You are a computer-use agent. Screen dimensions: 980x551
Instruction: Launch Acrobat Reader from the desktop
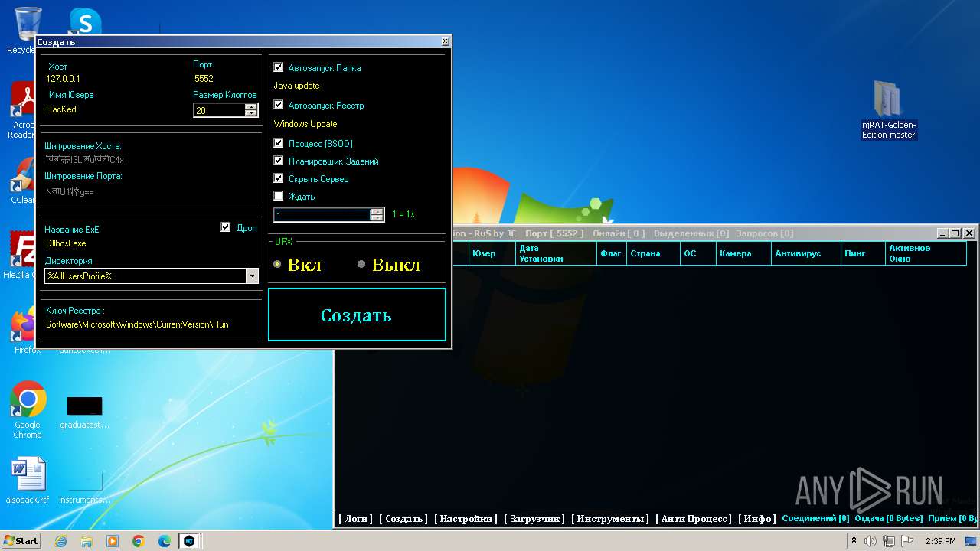24,111
